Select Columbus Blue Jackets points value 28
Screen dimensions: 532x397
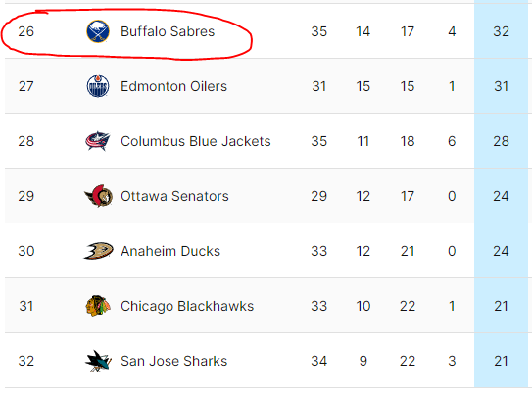(x=501, y=141)
